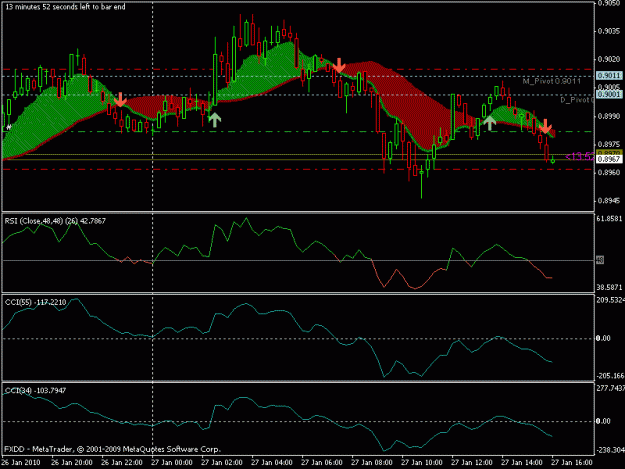The width and height of the screenshot is (625, 469).
Task: Click the red sell arrow before 27 Jan 16:00
Action: pyautogui.click(x=545, y=126)
